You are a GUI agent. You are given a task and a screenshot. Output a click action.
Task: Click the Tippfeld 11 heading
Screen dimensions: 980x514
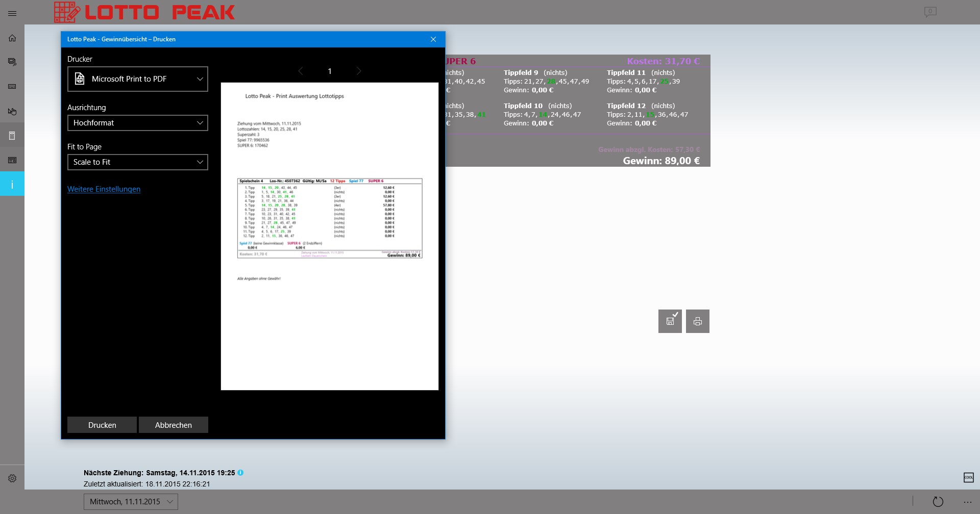(626, 72)
